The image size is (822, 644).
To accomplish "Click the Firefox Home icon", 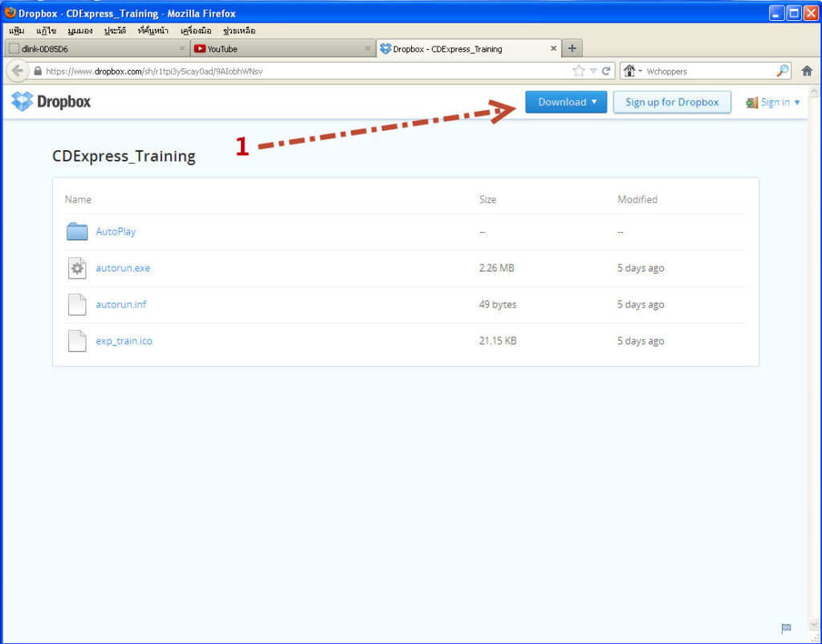I will pyautogui.click(x=807, y=71).
